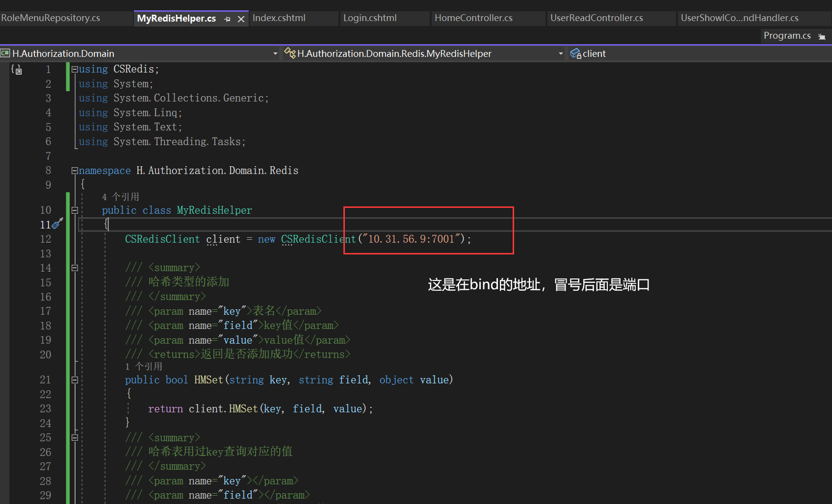This screenshot has width=832, height=504.
Task: Click line number 12 in the gutter
Action: 46,239
